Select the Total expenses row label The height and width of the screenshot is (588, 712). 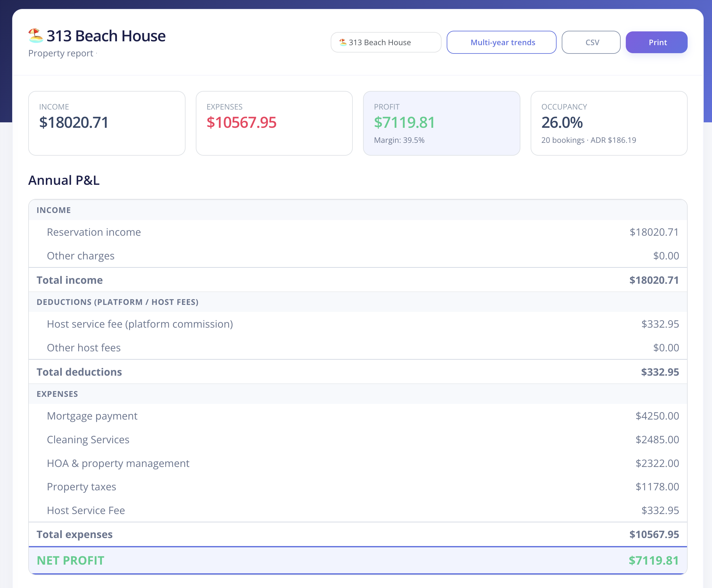[x=75, y=535]
